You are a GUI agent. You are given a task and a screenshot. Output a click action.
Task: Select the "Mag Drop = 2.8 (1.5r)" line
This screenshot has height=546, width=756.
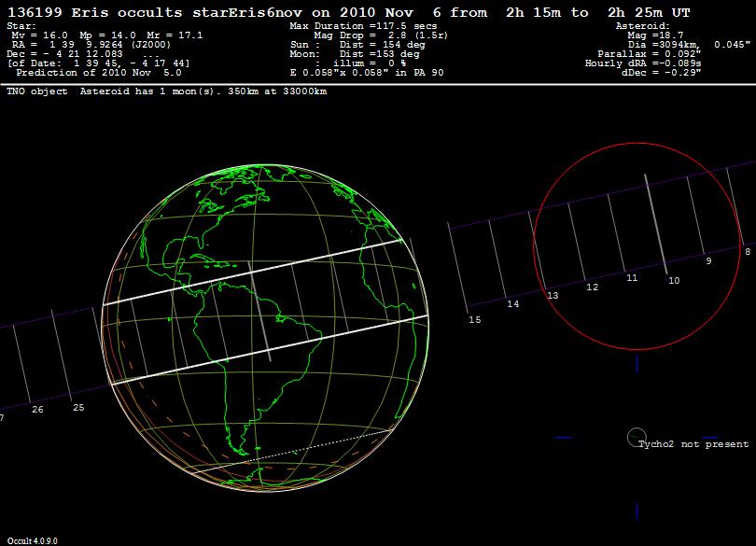click(381, 35)
